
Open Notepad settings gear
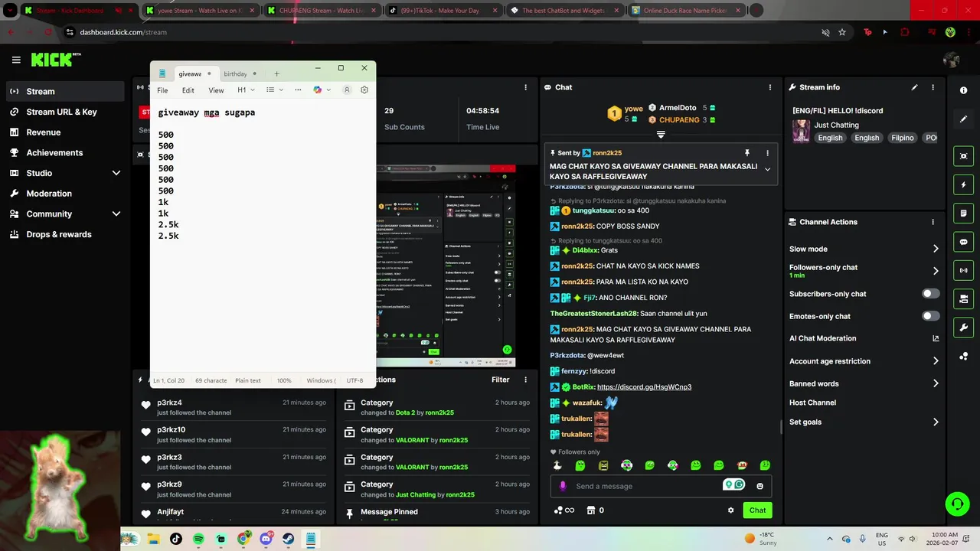(x=364, y=90)
